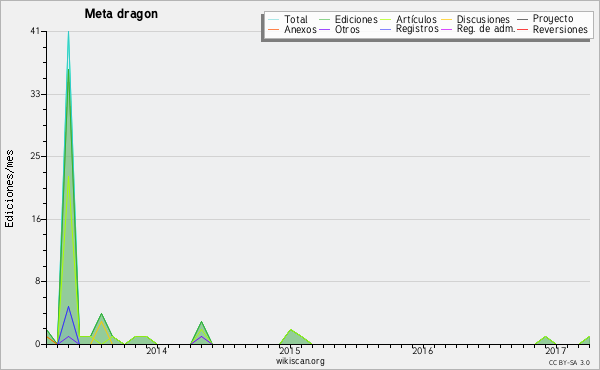Viewport: 600px width, 370px height.
Task: Click the 'CC BY-SA 3.0' license text
Action: 569,362
